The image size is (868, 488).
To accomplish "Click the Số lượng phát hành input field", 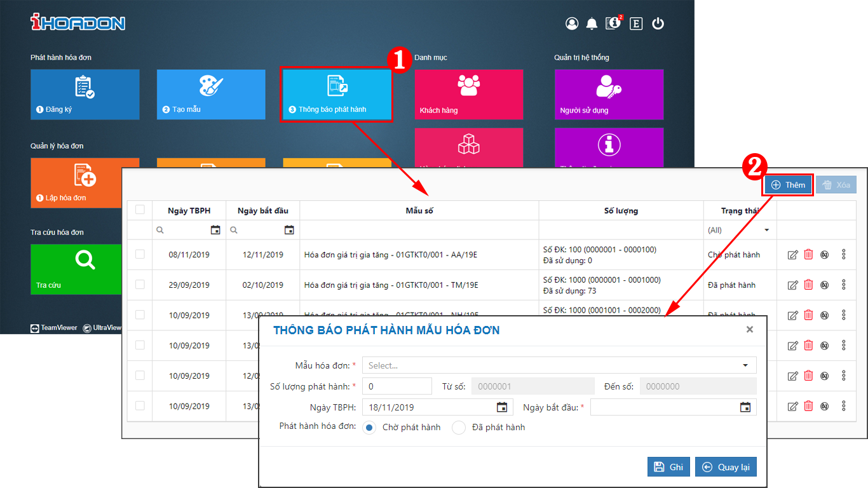I will [x=397, y=386].
